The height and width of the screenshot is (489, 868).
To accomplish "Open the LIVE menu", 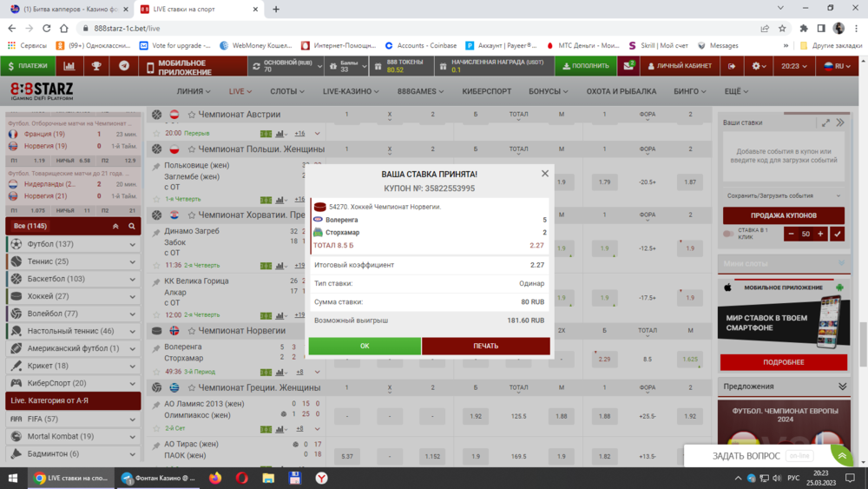I will [240, 91].
